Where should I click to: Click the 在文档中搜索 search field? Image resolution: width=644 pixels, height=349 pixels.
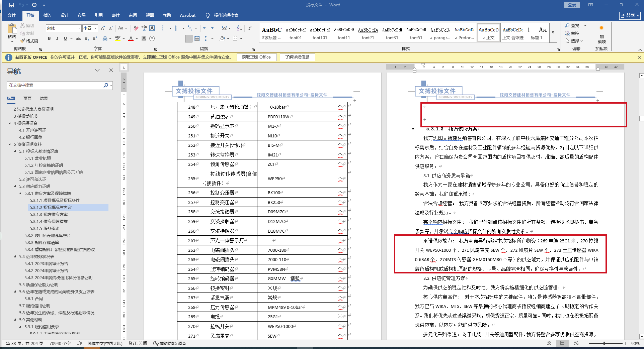pos(55,85)
